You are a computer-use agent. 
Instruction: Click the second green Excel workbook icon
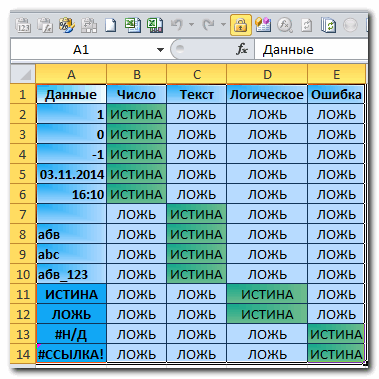click(x=155, y=25)
